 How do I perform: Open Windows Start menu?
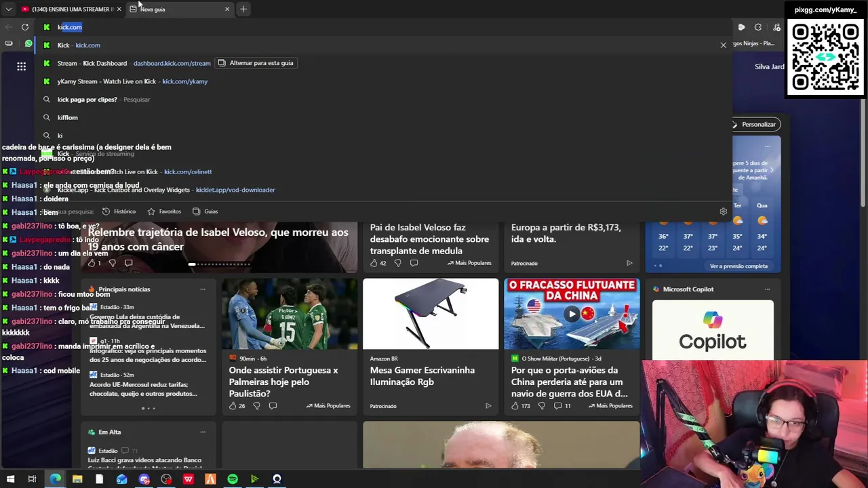10,479
